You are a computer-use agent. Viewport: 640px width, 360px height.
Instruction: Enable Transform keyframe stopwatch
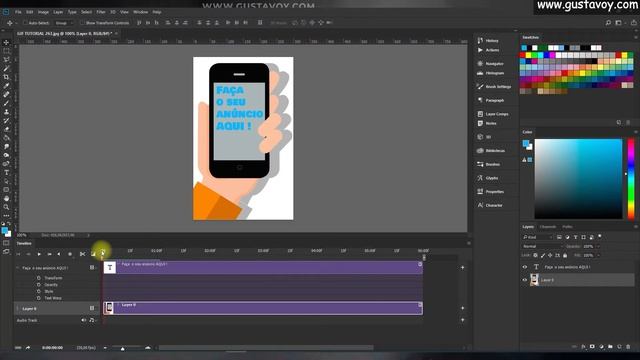(x=39, y=278)
